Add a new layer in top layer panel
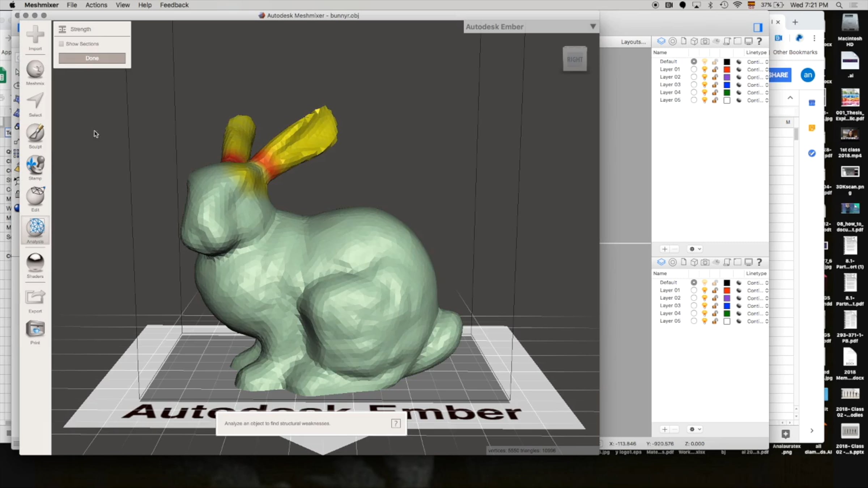Screen dimensions: 868x488 (x=664, y=249)
